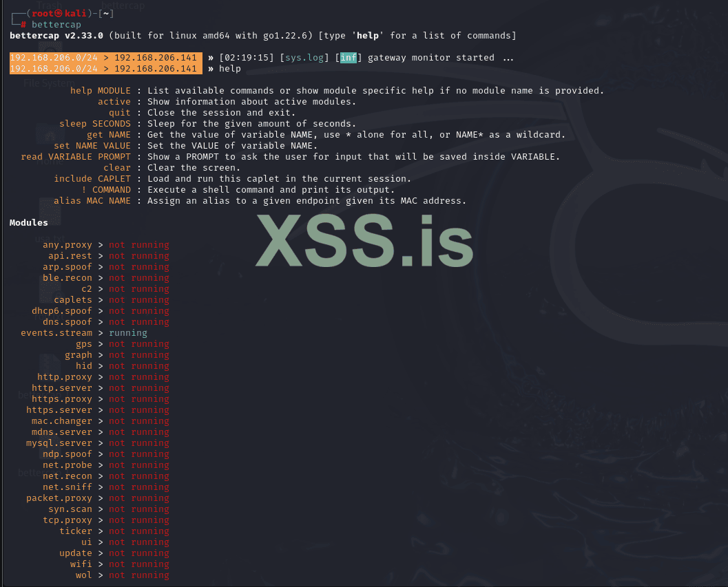728x587 pixels.
Task: Click the 'not running' status of net.sniff
Action: click(139, 487)
